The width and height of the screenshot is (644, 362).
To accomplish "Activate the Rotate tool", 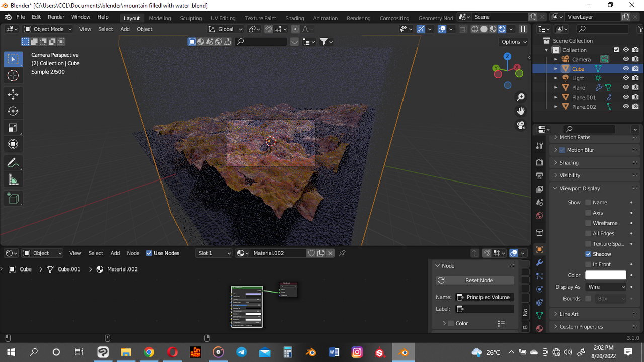I will [x=13, y=111].
